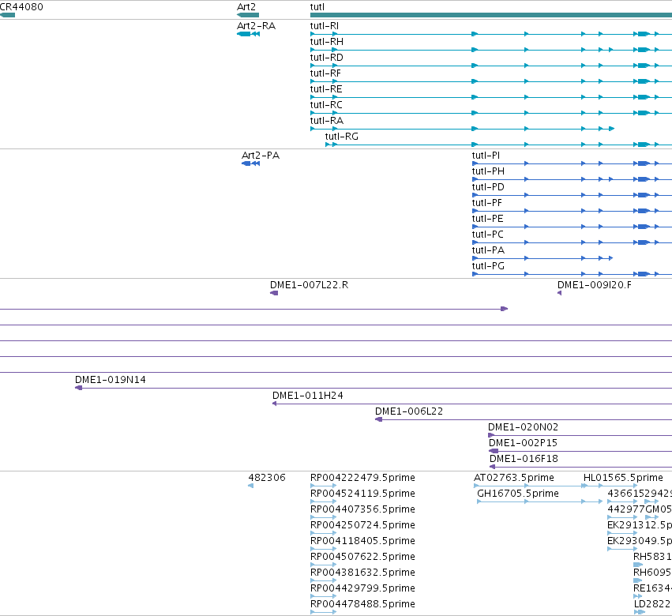Select RP004507622.5prime EST label

pos(362,557)
